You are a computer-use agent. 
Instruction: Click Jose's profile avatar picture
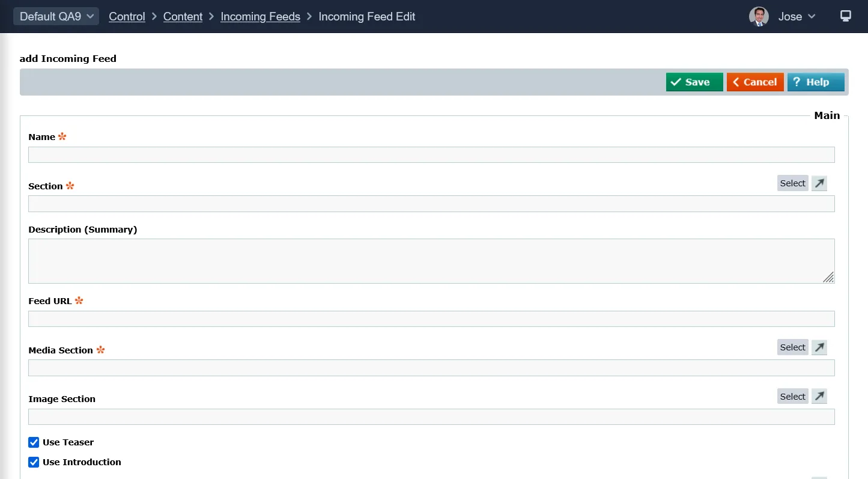tap(759, 16)
